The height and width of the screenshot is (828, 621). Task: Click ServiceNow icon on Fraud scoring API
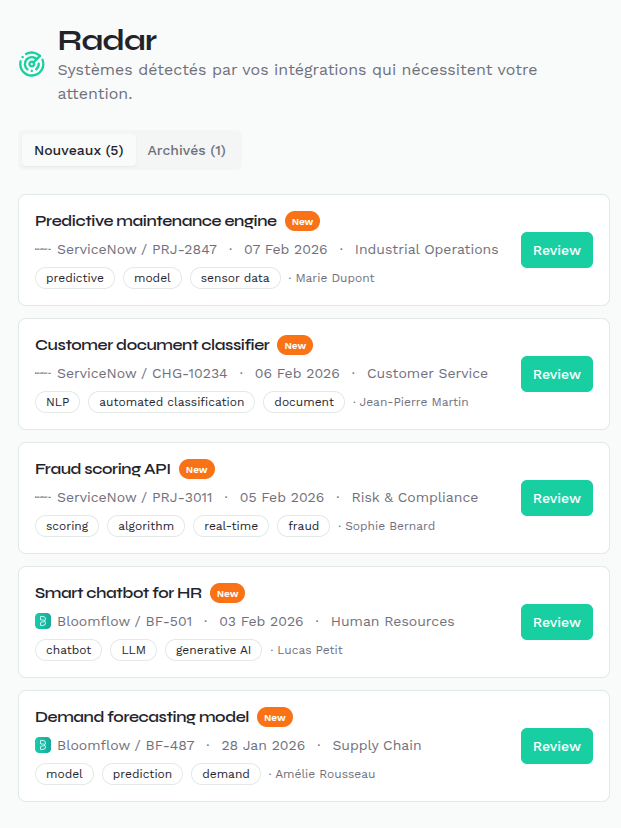42,498
